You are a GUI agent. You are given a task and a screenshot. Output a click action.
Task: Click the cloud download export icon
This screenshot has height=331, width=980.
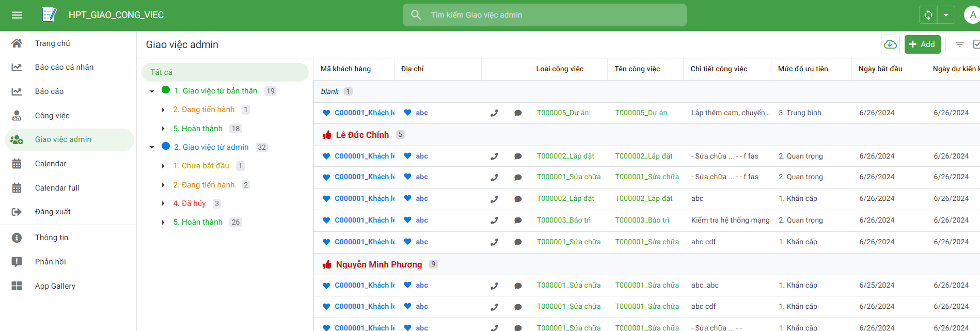(x=890, y=44)
